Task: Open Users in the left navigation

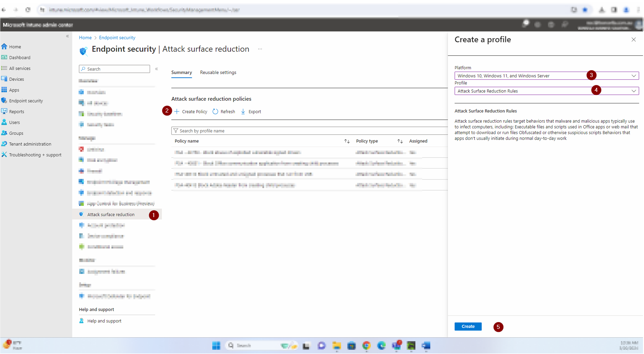Action: click(10, 122)
